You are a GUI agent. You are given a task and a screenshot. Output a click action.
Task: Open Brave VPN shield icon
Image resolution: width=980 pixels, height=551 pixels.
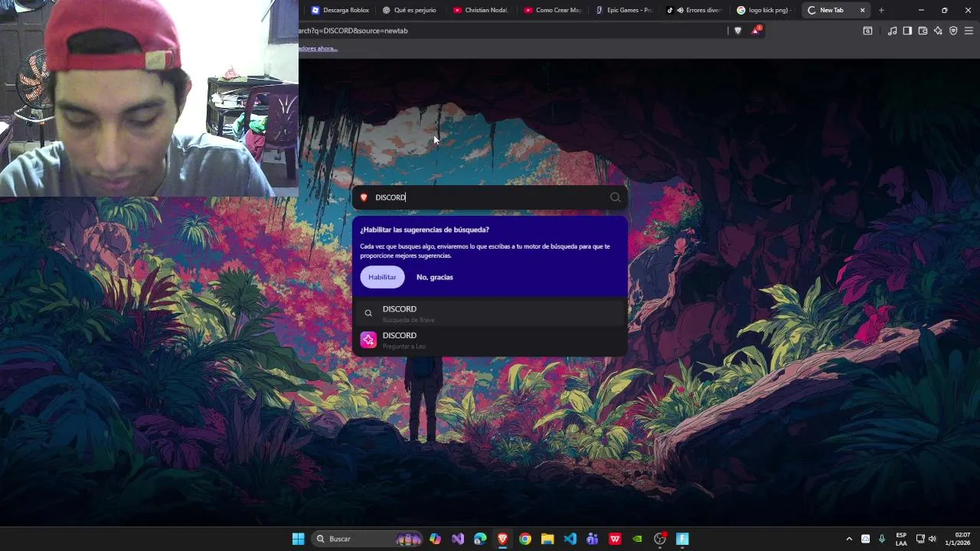[953, 31]
